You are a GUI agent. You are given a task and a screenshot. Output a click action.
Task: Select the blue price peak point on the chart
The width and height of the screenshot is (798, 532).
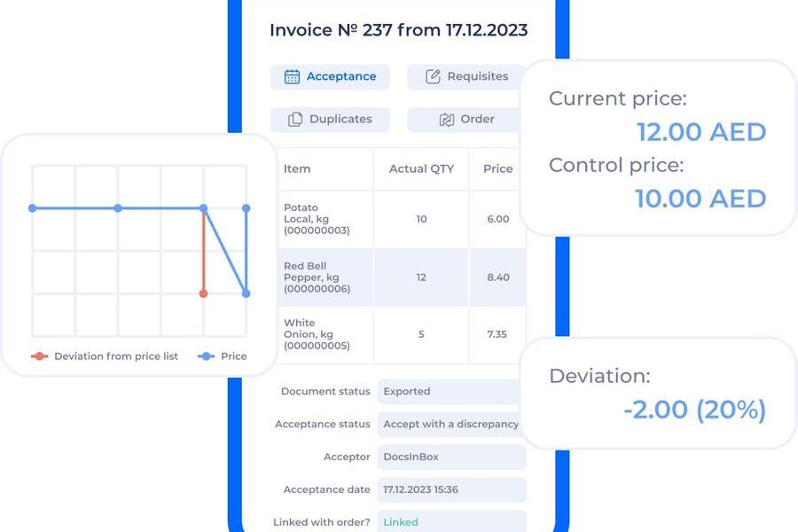coord(204,206)
